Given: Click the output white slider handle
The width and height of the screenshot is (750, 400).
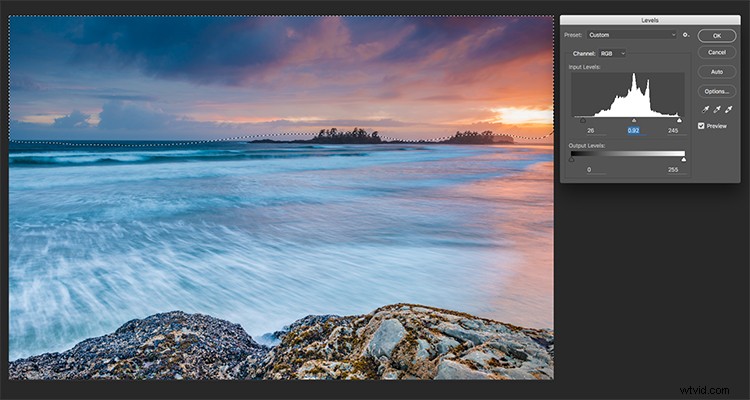Looking at the screenshot, I should point(684,159).
